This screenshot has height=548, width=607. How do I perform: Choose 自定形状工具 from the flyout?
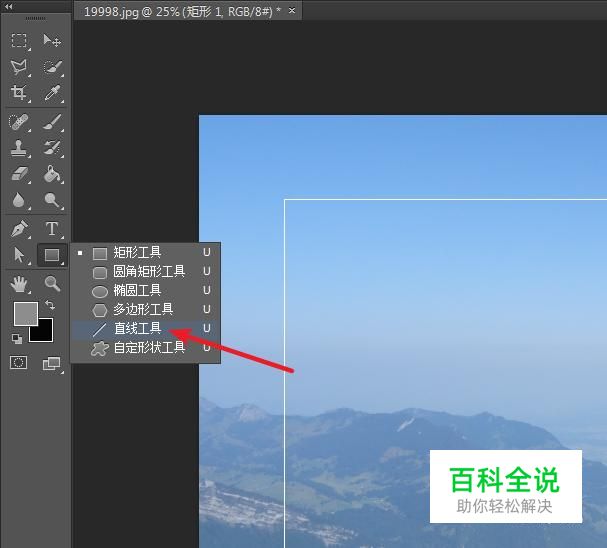click(146, 348)
